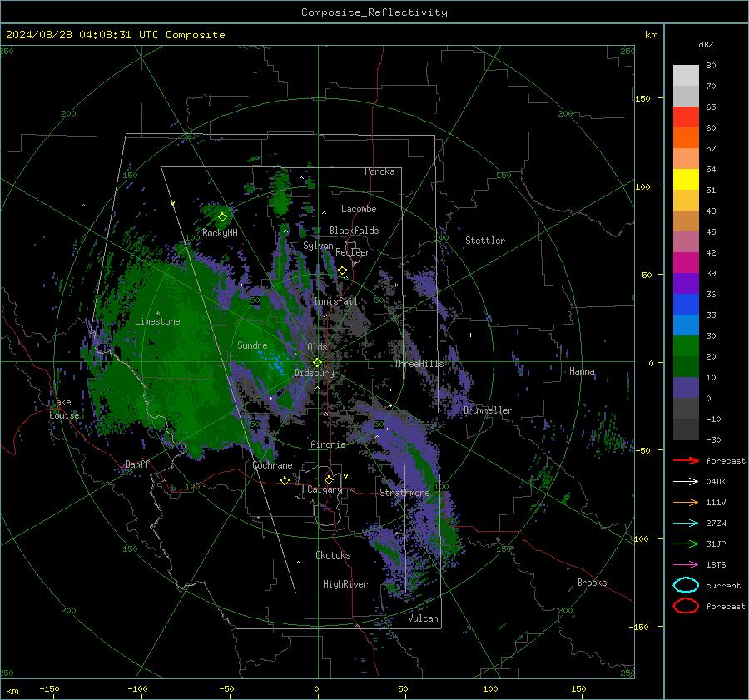The width and height of the screenshot is (749, 700).
Task: Click the Strathmore label
Action: click(x=404, y=493)
